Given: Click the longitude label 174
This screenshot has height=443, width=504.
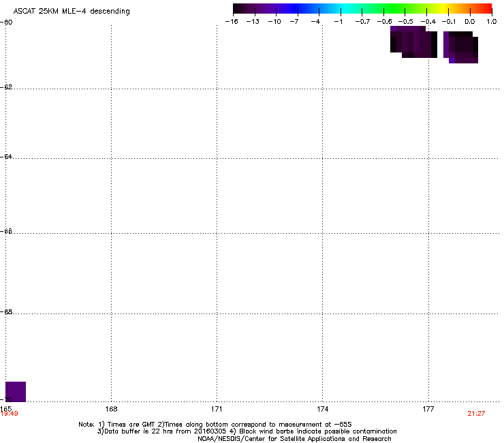Looking at the screenshot, I should 322,409.
